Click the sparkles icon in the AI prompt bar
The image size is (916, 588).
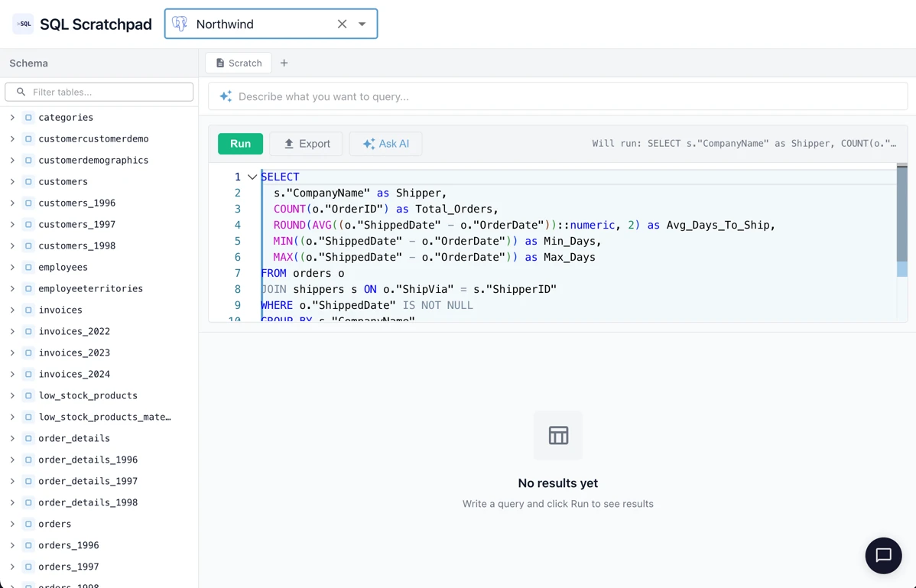pyautogui.click(x=225, y=96)
